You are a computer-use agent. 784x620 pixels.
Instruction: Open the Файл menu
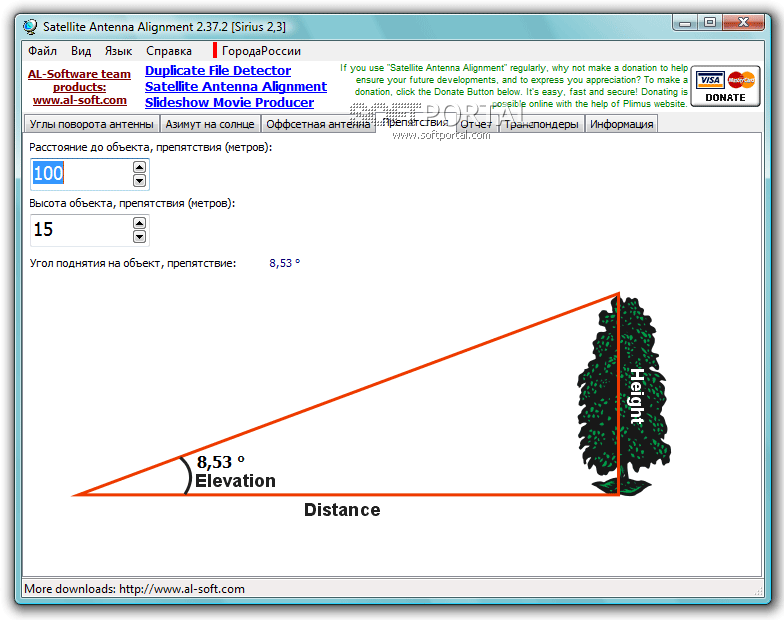[x=42, y=51]
